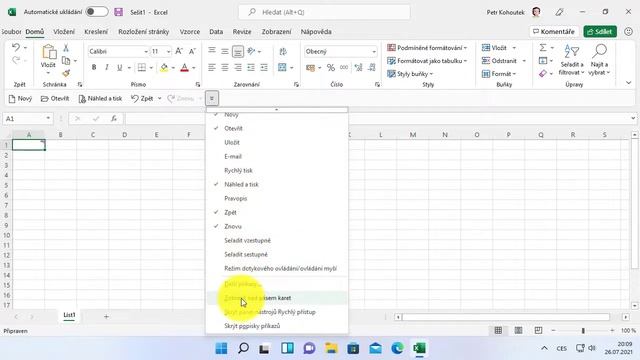Switch to the Zobrazení ribbon tab
The image size is (640, 360).
276,31
